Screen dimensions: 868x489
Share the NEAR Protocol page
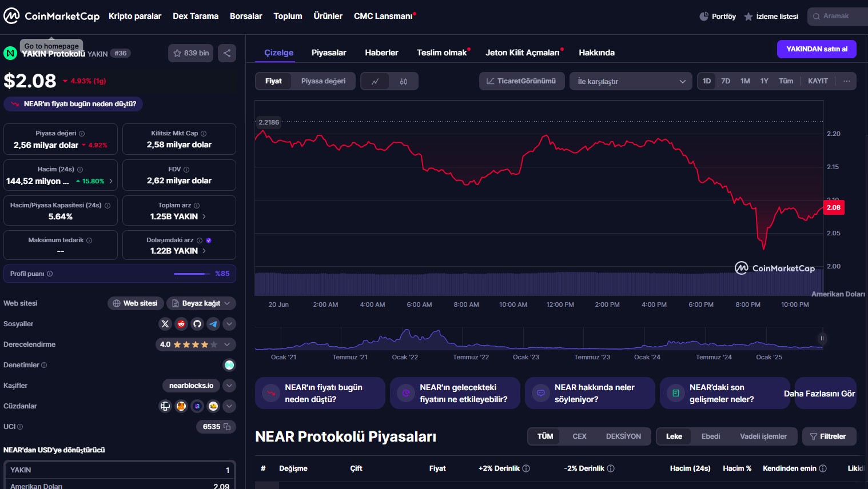[x=227, y=53]
